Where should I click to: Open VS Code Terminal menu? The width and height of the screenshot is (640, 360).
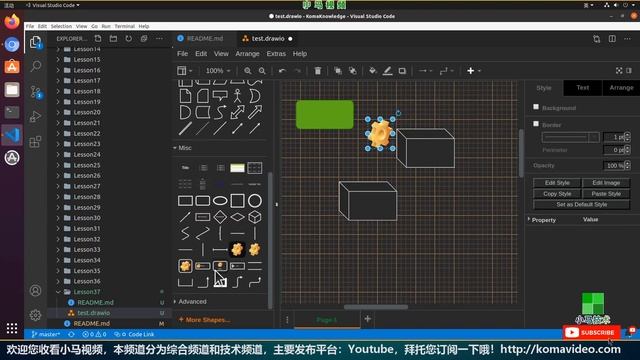124,26
